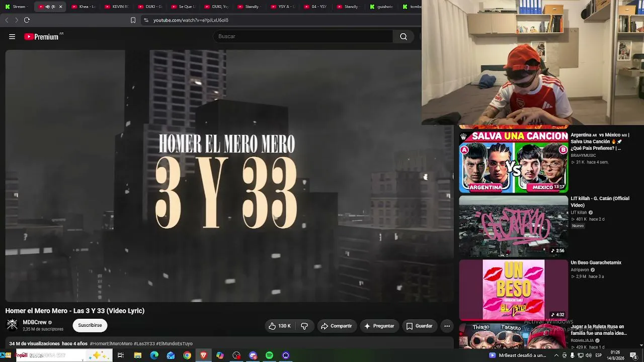The width and height of the screenshot is (644, 362).
Task: Switch to the KEVIN R browser tab
Action: [117, 7]
